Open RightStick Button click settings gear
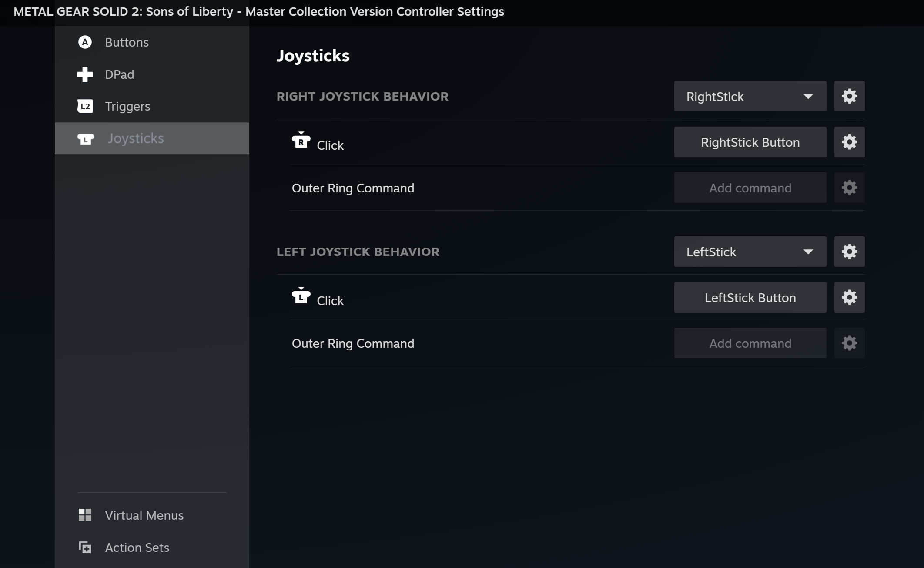The height and width of the screenshot is (568, 924). pyautogui.click(x=849, y=142)
